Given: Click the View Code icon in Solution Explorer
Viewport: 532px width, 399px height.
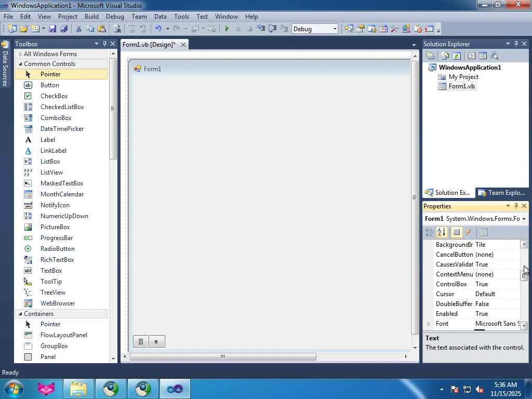Looking at the screenshot, I should (x=472, y=56).
